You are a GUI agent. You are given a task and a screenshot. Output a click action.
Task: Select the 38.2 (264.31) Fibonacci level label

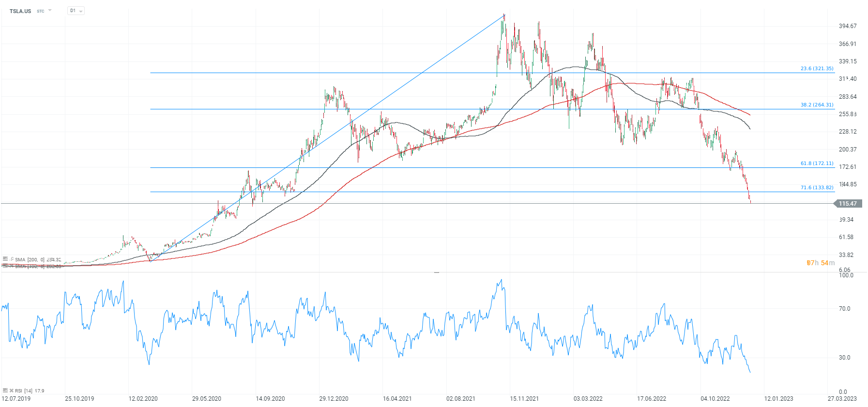point(817,105)
